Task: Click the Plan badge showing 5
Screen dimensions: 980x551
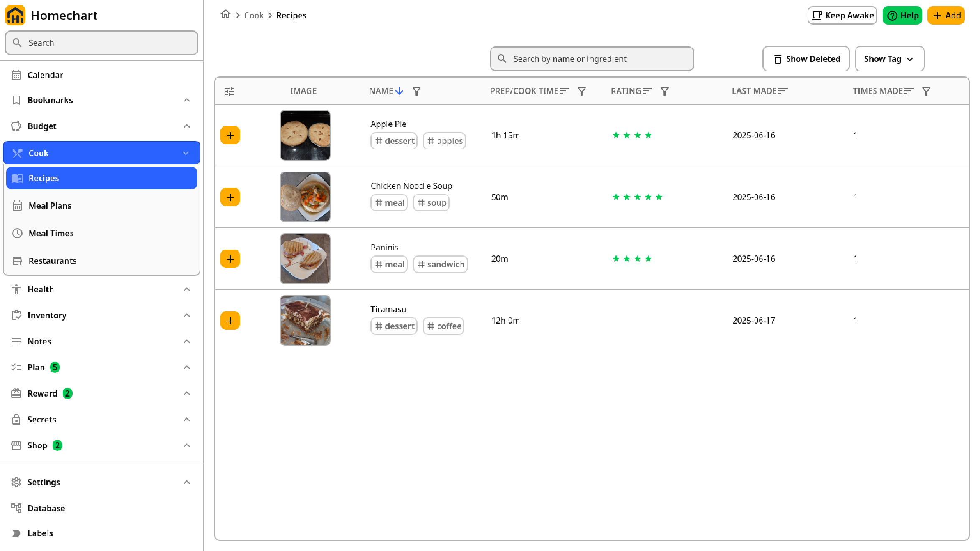Action: point(55,367)
